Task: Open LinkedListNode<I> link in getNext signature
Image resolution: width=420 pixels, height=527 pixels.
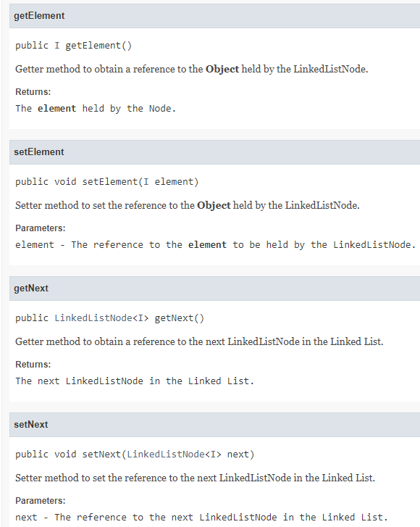Action: click(x=101, y=318)
